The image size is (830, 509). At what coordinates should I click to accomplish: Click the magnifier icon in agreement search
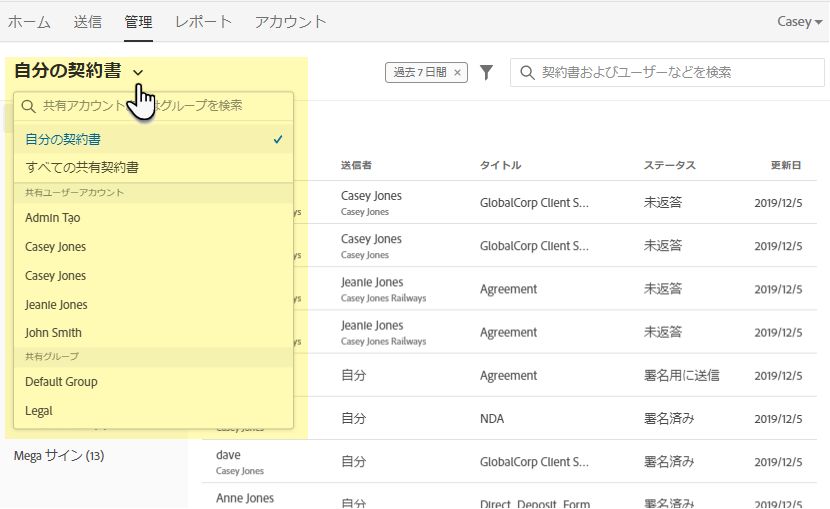527,72
